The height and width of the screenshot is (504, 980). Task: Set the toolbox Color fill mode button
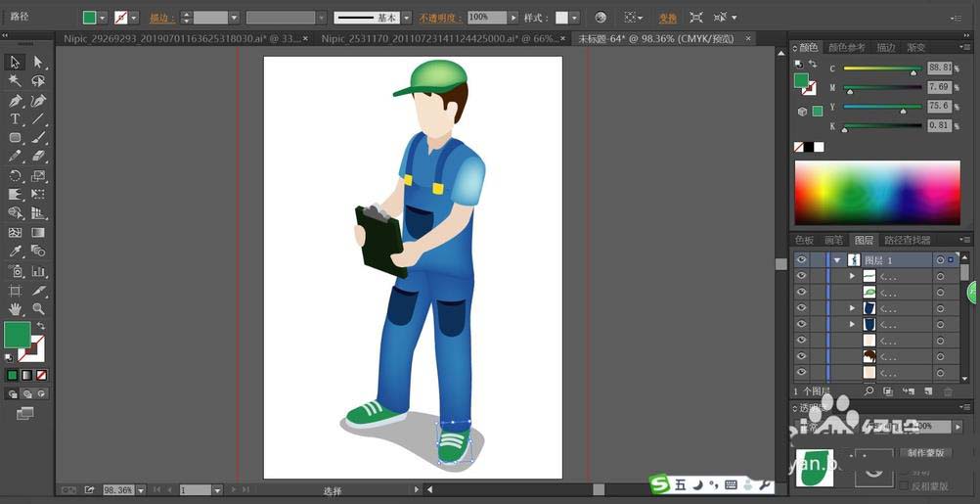coord(12,375)
